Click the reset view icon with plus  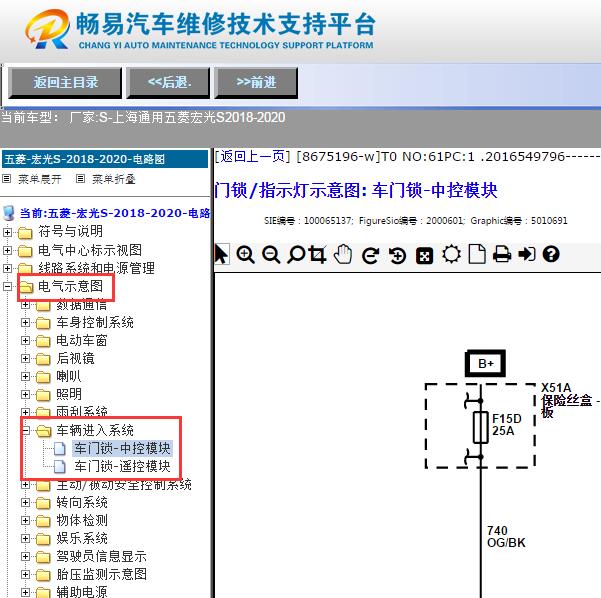pos(397,255)
